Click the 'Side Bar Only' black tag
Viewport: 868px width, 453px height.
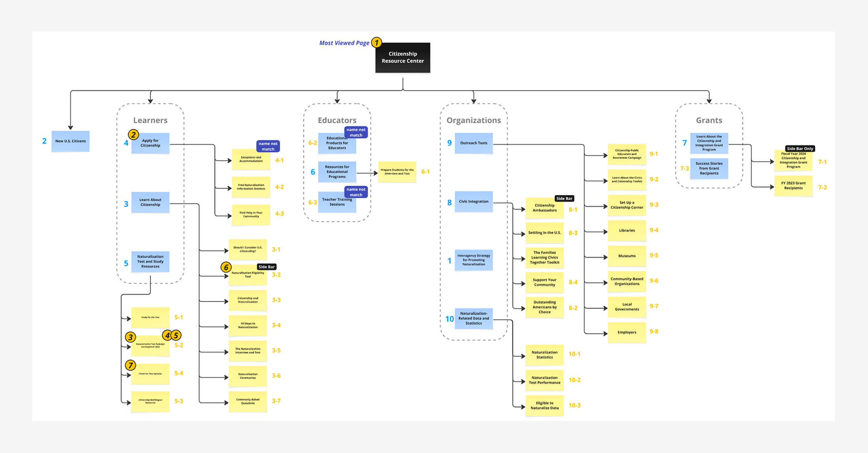click(x=800, y=149)
